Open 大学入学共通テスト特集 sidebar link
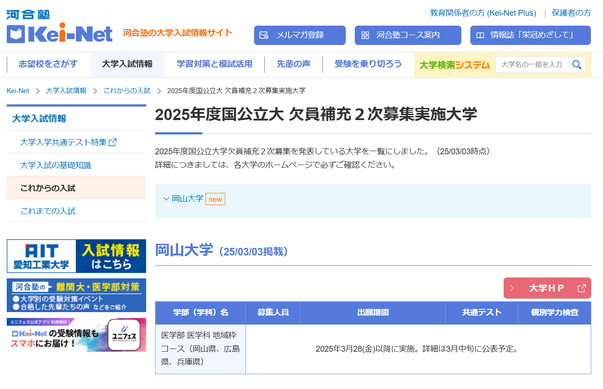Screen dimensions: 603x389 point(68,143)
